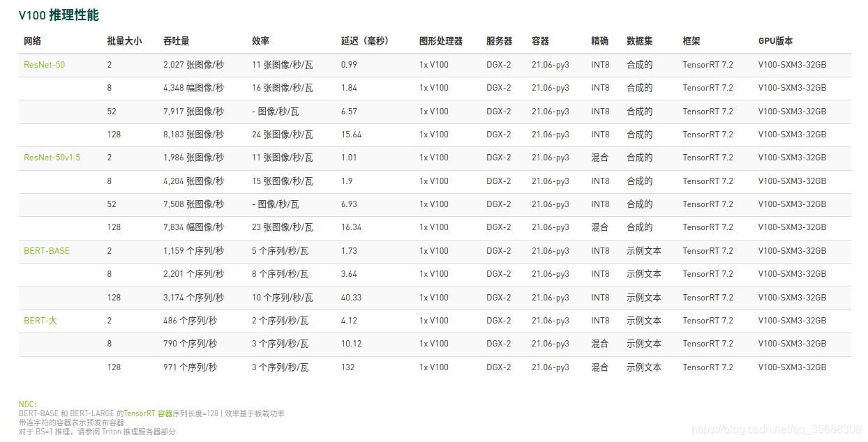Screen dimensions: 868x442
Task: Click the 精确 column header
Action: coord(599,41)
